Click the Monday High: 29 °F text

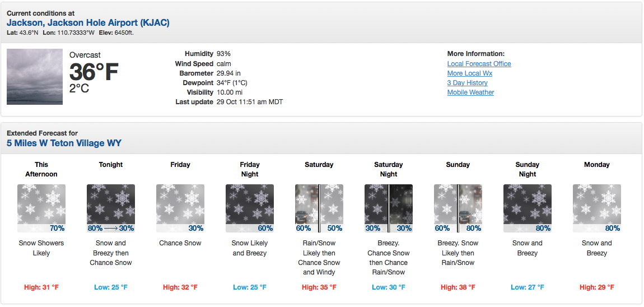tap(597, 287)
